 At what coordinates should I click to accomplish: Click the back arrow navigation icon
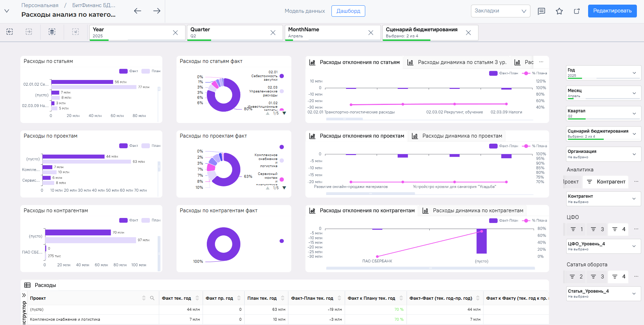click(x=137, y=11)
